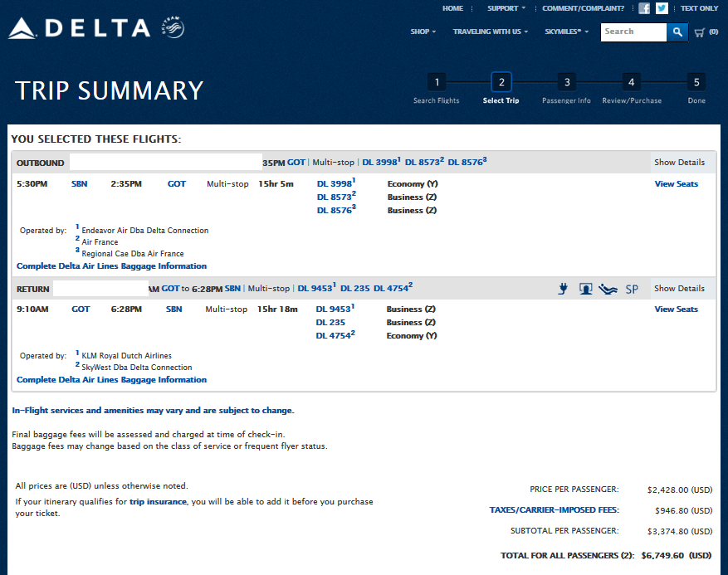Expand the Traveling With Us menu
This screenshot has width=728, height=575.
point(491,32)
